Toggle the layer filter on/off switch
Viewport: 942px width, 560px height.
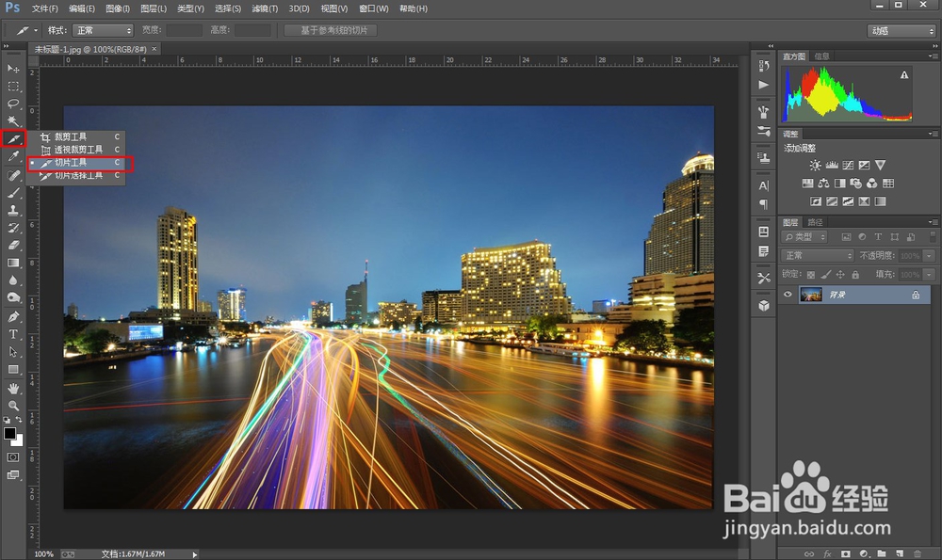click(x=933, y=237)
